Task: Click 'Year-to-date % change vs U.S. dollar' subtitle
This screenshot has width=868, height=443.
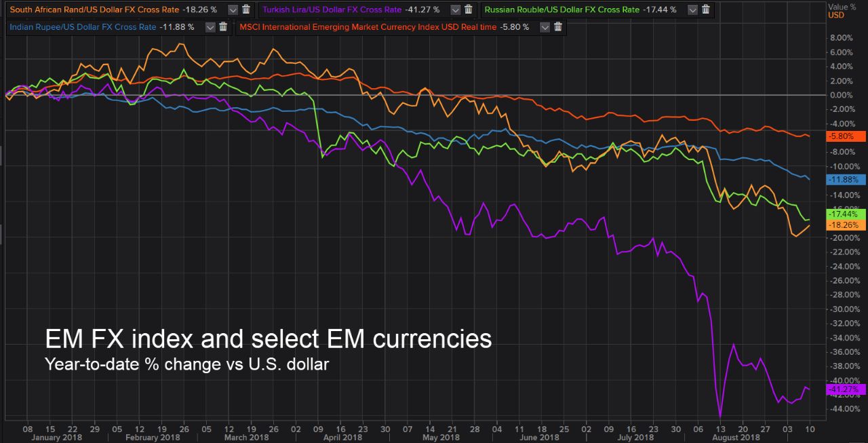Action: click(x=186, y=364)
